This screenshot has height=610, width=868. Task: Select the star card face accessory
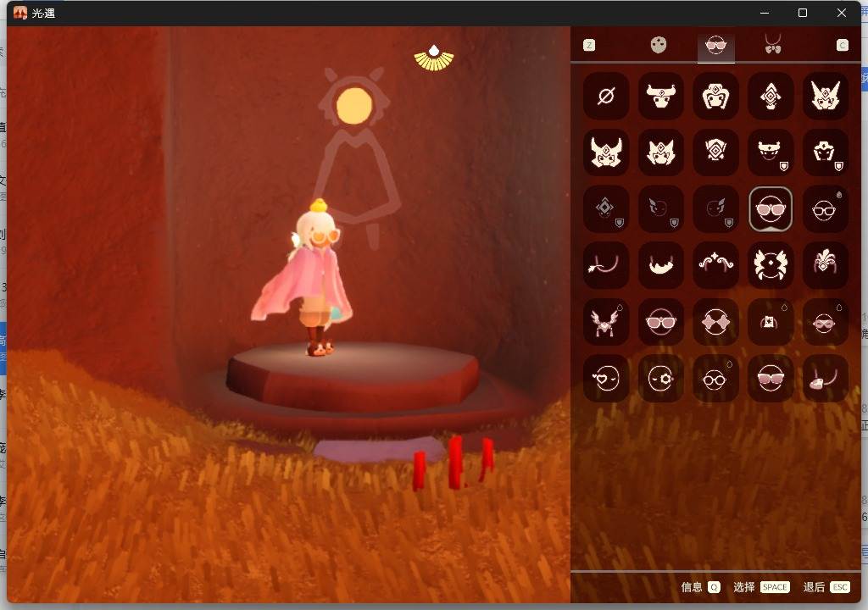click(771, 322)
